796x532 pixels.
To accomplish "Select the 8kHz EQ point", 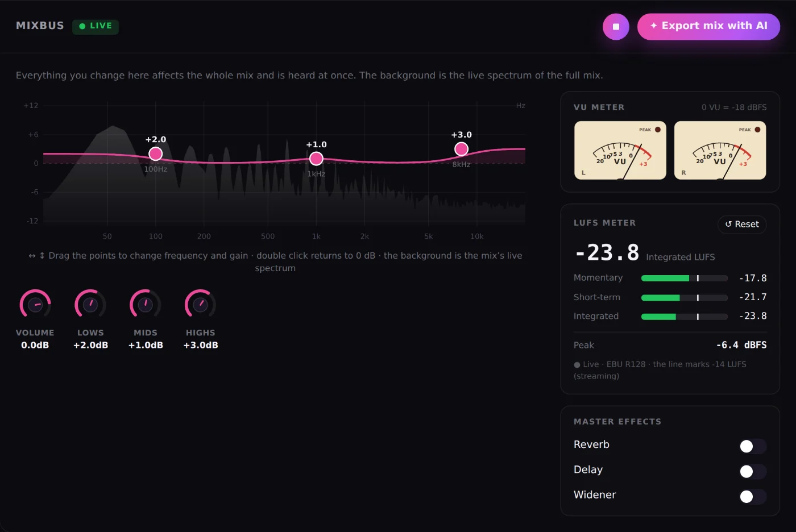I will pos(462,149).
